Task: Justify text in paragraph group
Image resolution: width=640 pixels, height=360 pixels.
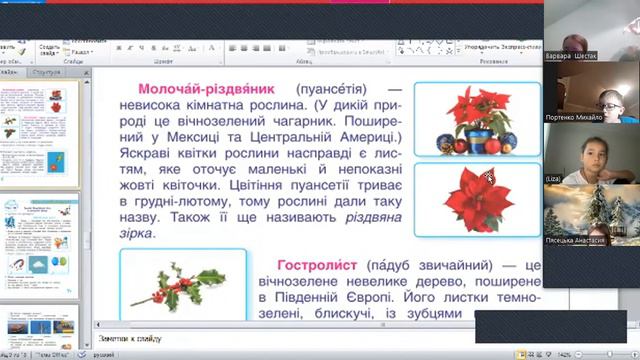Action: coord(267,48)
